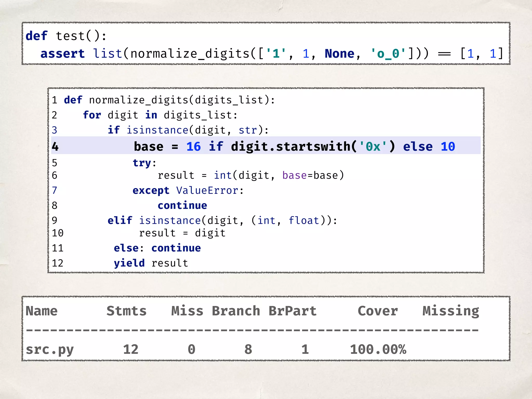Click the 'Stmts' column header
This screenshot has height=399, width=532.
(127, 311)
